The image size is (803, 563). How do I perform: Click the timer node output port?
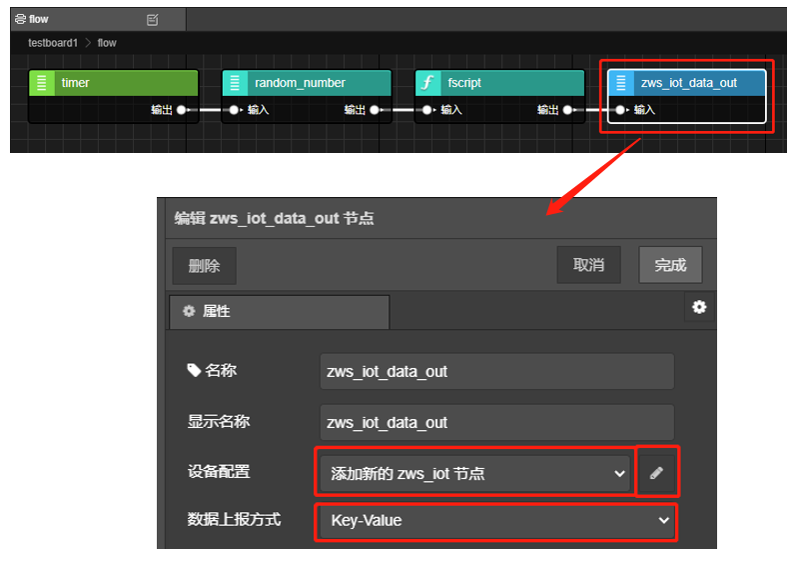pyautogui.click(x=181, y=110)
